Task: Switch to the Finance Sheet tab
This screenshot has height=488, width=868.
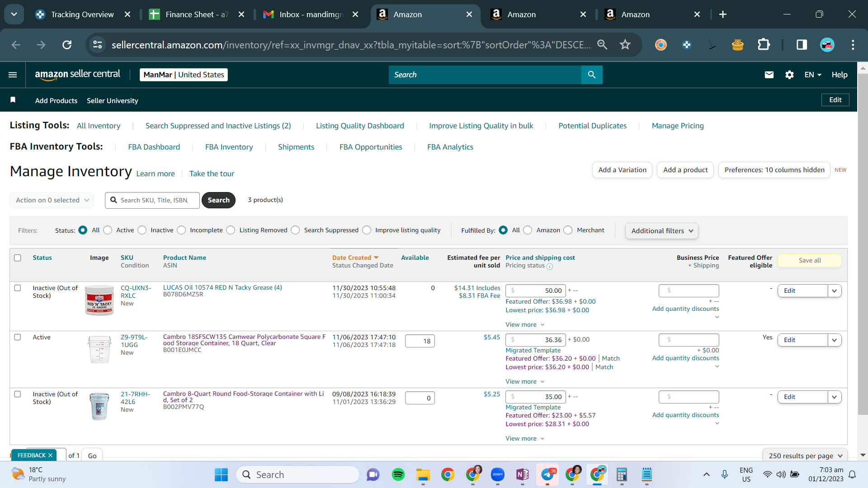Action: (x=197, y=14)
